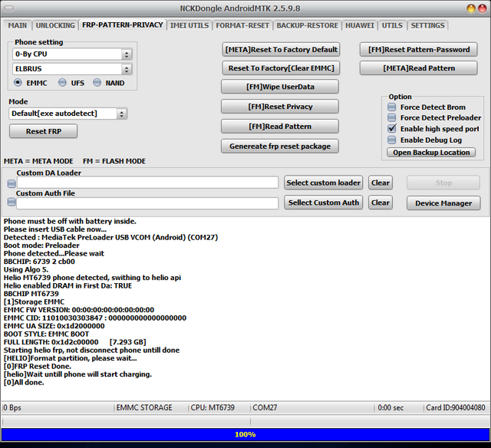
Task: Click Genereate frp reset package
Action: coord(280,147)
